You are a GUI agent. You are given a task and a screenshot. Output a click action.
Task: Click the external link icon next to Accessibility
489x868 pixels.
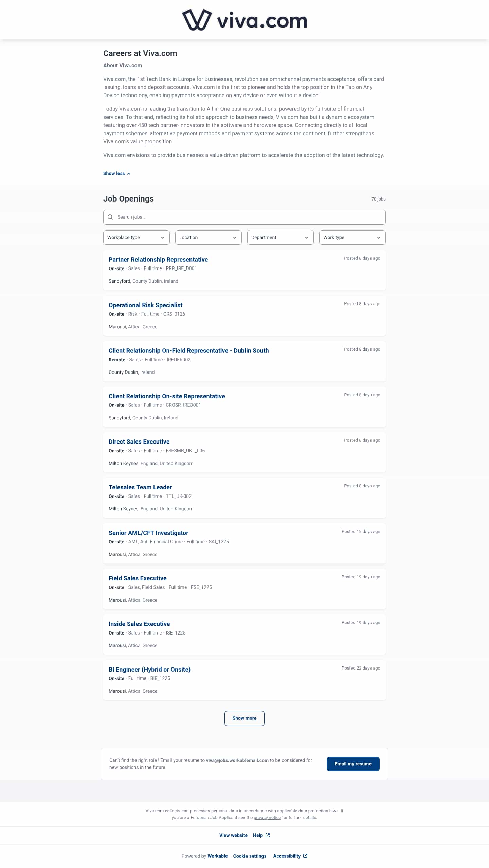[305, 855]
